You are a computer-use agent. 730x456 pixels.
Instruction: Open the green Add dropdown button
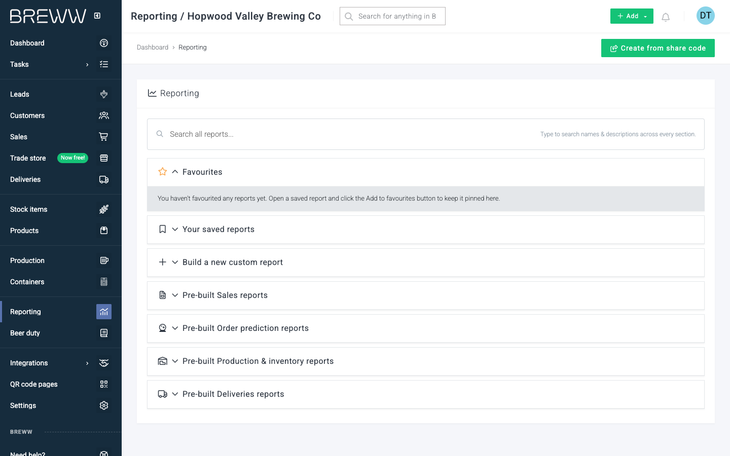pos(631,16)
